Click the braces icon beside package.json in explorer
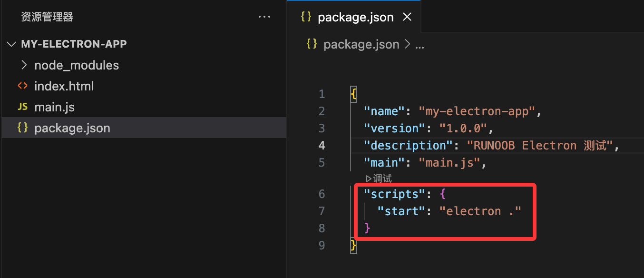The image size is (644, 278). coord(22,128)
